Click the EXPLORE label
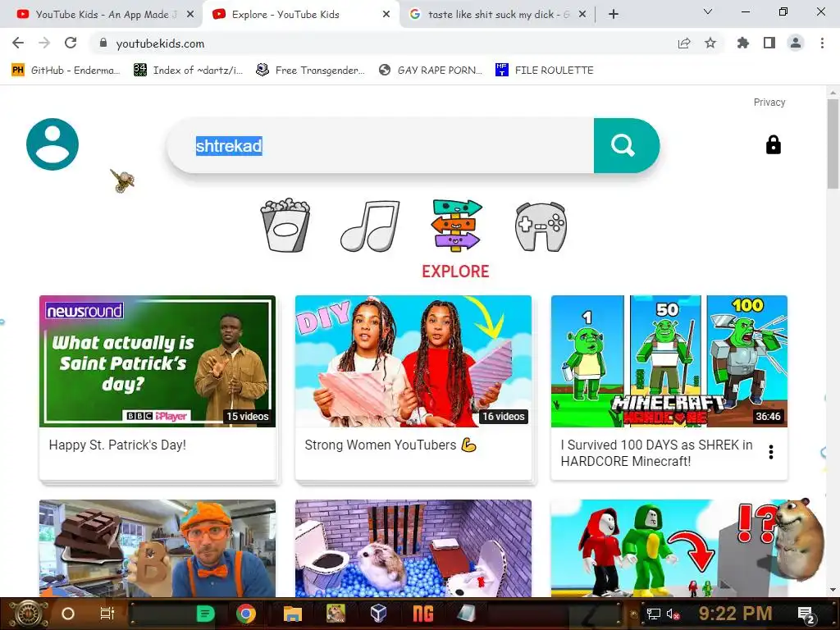Image resolution: width=840 pixels, height=630 pixels. click(455, 272)
